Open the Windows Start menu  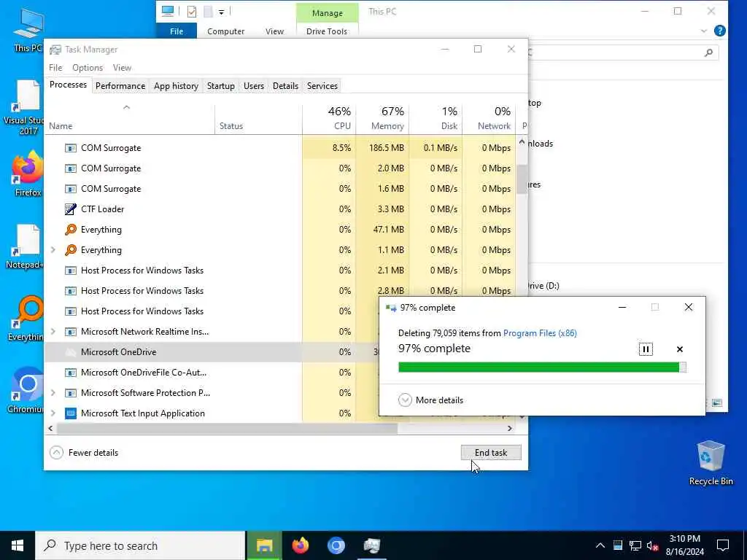(18, 545)
